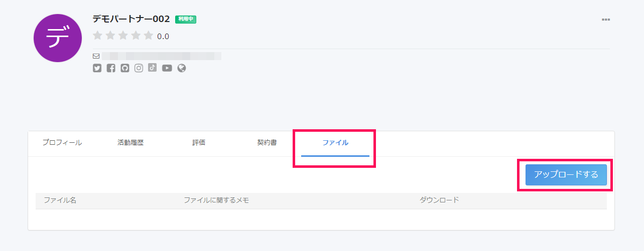Select the ファイル tab
Screen dimensions: 644x251
335,143
